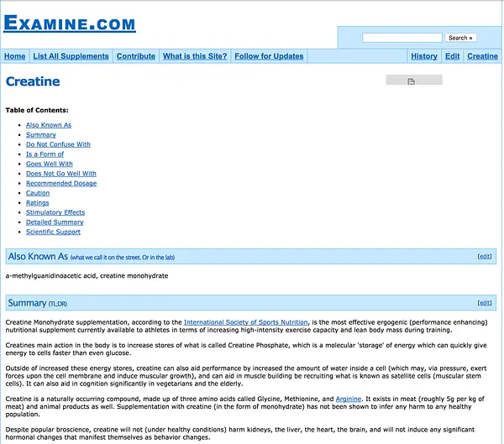Jump to Stimulatory Effects section
The height and width of the screenshot is (444, 504).
click(x=55, y=212)
